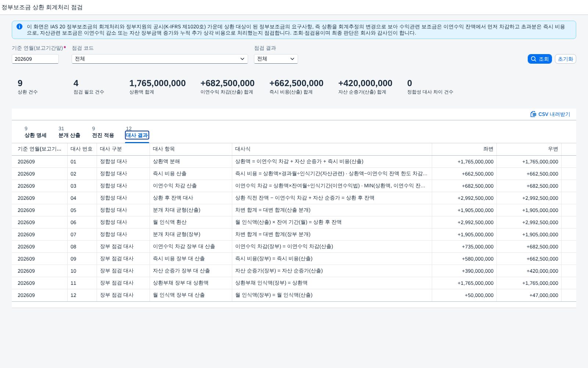Click the +735,000,000 좌변 value

coord(477,247)
